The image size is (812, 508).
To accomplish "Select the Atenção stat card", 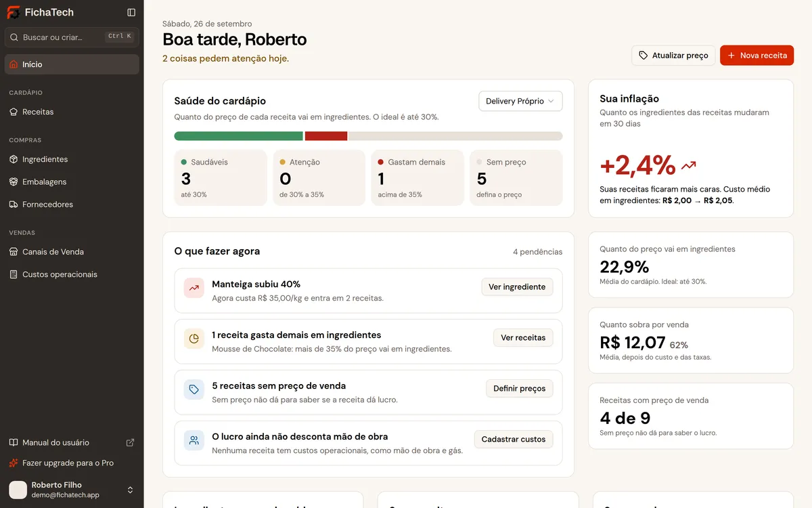I will pyautogui.click(x=319, y=177).
